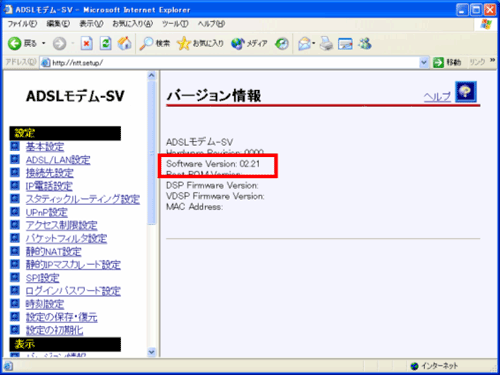The image size is (500, 375).
Task: Open IP電話設定 link
Action: tap(49, 186)
